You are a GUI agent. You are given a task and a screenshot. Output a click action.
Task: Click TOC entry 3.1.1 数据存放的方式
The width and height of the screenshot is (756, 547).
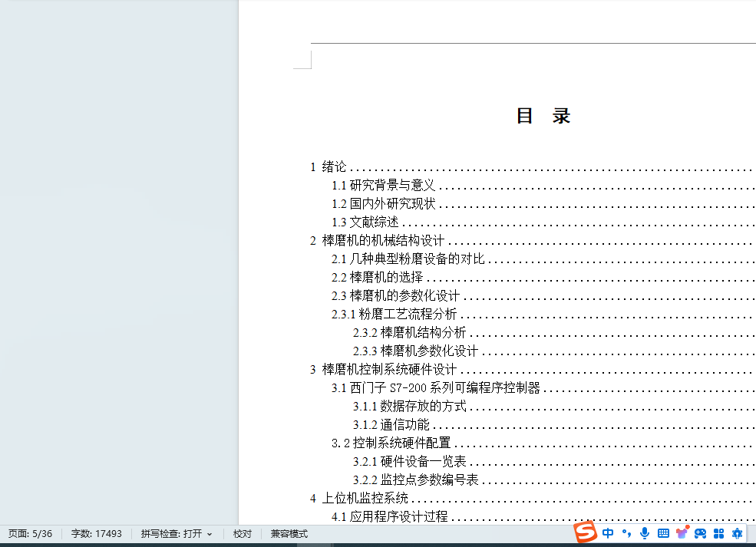(409, 407)
